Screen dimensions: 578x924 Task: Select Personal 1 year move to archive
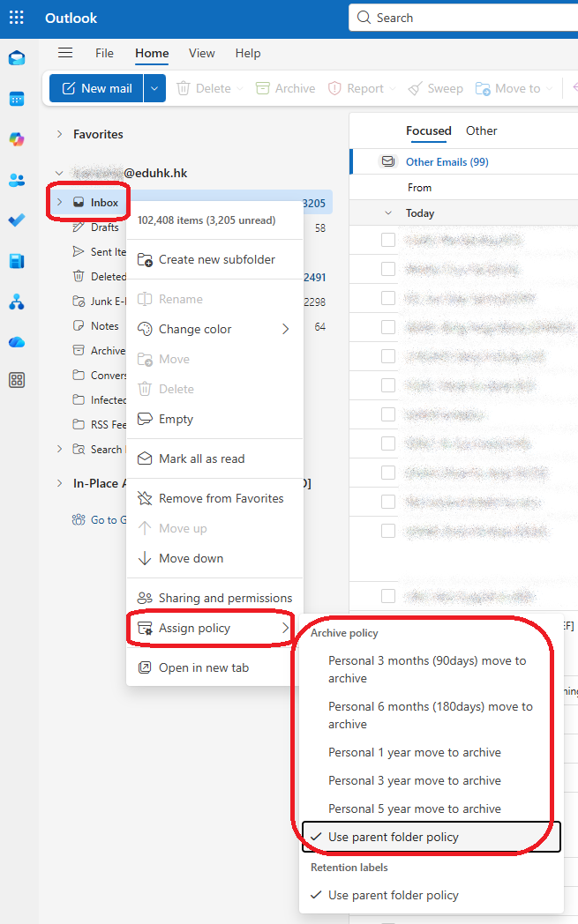[x=431, y=753]
